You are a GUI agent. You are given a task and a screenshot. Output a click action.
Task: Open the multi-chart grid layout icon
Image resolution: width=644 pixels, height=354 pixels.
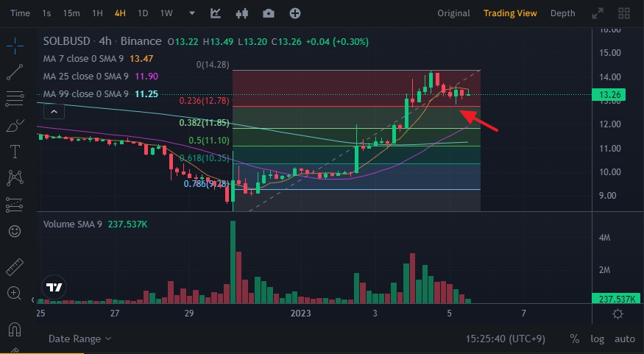point(624,13)
